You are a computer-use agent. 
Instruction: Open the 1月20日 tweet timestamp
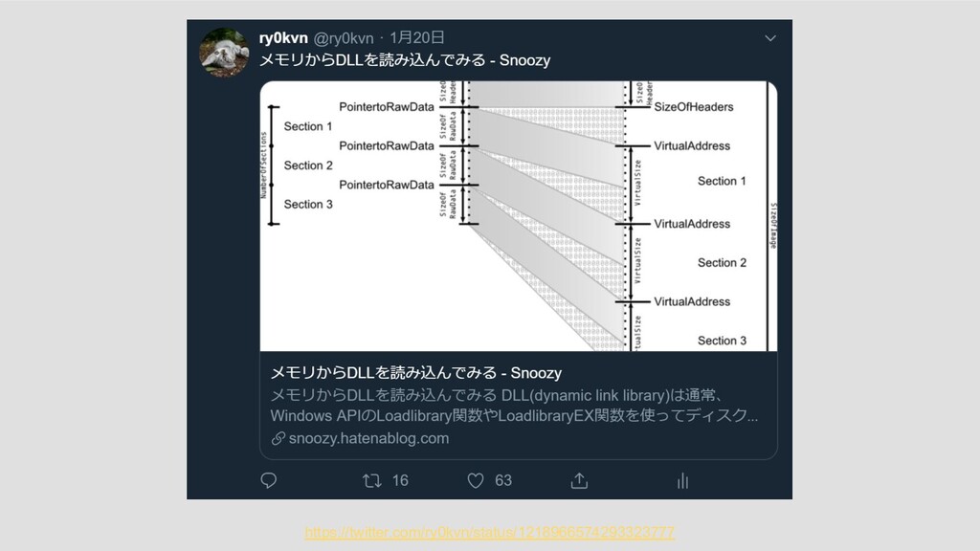pos(417,38)
